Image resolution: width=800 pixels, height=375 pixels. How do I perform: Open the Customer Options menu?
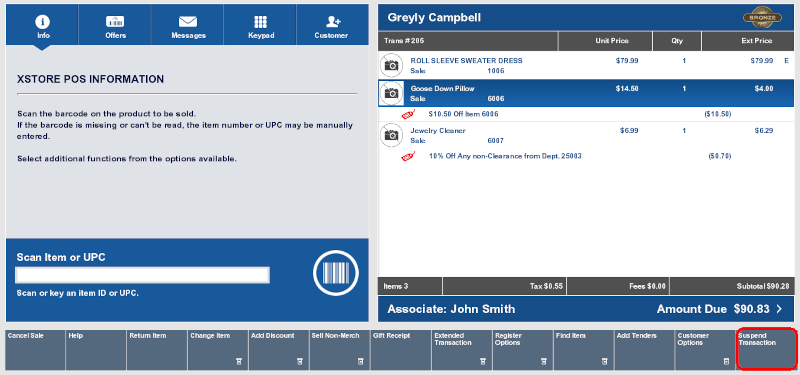coord(706,350)
